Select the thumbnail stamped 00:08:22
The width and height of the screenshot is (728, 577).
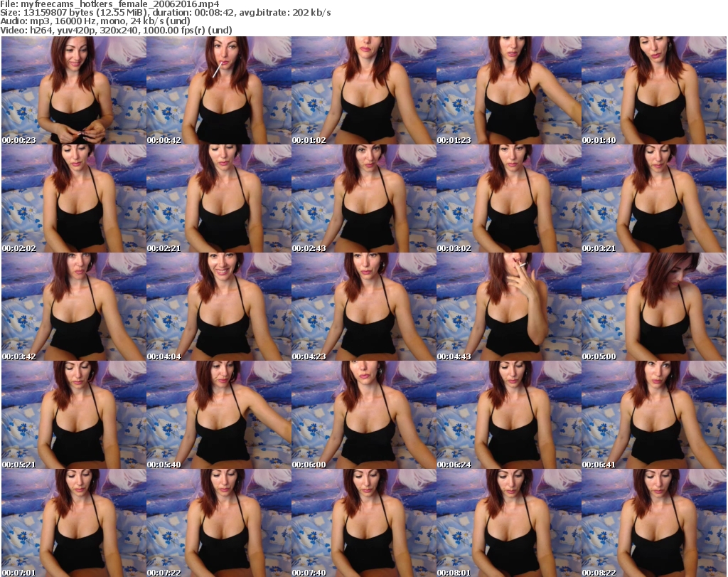click(654, 523)
